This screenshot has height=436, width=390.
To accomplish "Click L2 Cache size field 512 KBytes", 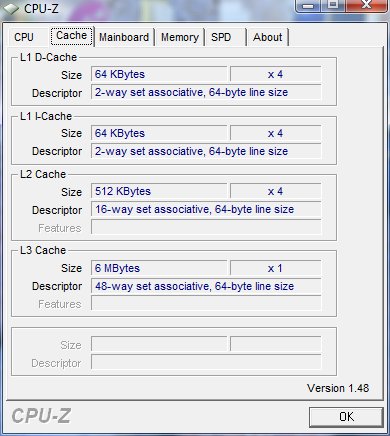I will (159, 191).
